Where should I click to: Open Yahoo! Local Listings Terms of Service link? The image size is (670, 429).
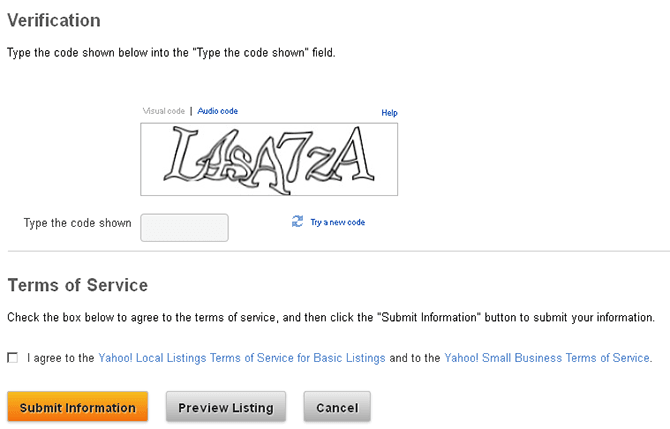point(241,357)
